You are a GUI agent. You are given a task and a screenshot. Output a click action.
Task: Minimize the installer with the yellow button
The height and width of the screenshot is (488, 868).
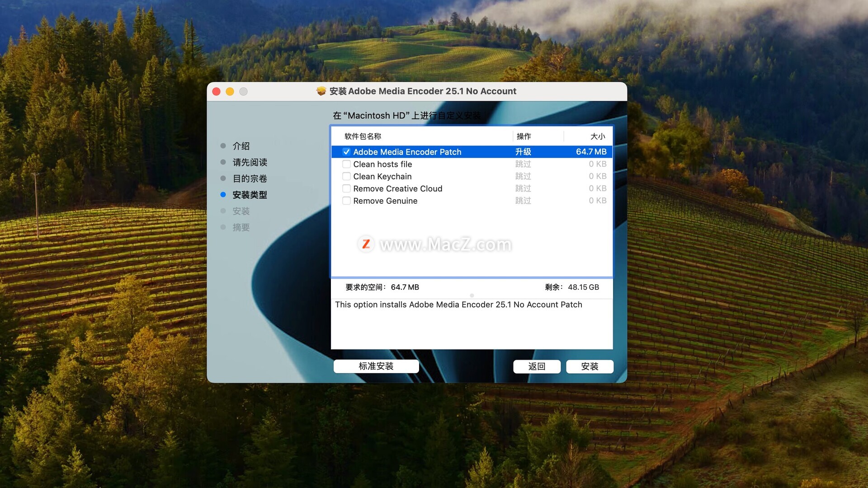[230, 92]
